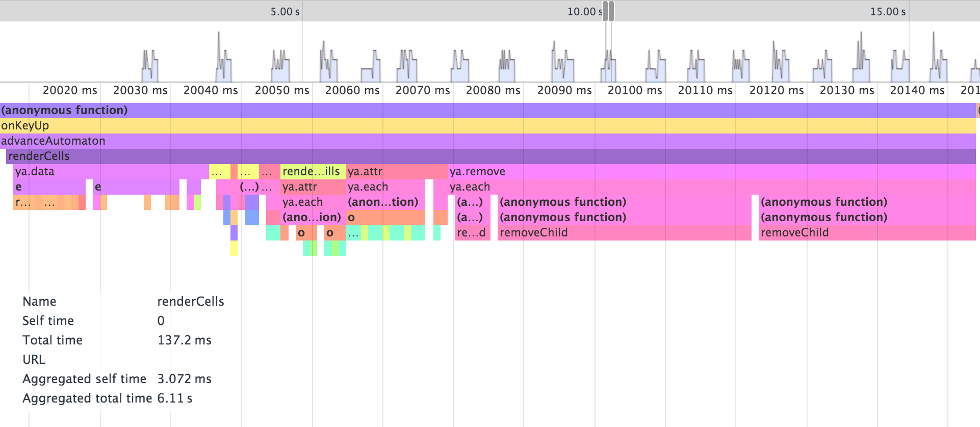
Task: Click the 15.00 s overview time mark
Action: tap(888, 12)
